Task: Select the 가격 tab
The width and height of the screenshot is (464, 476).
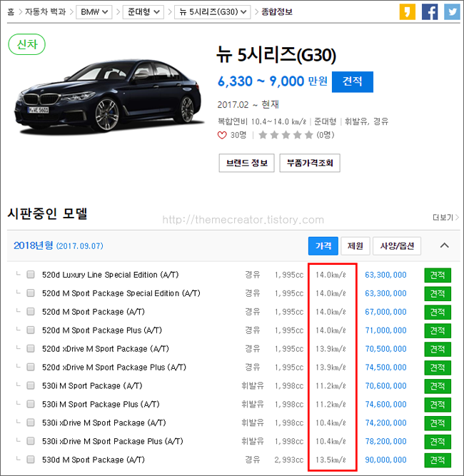Action: point(323,246)
